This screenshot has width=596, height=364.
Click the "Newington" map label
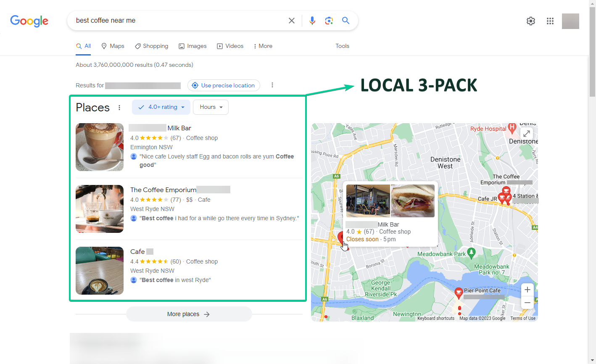(407, 314)
